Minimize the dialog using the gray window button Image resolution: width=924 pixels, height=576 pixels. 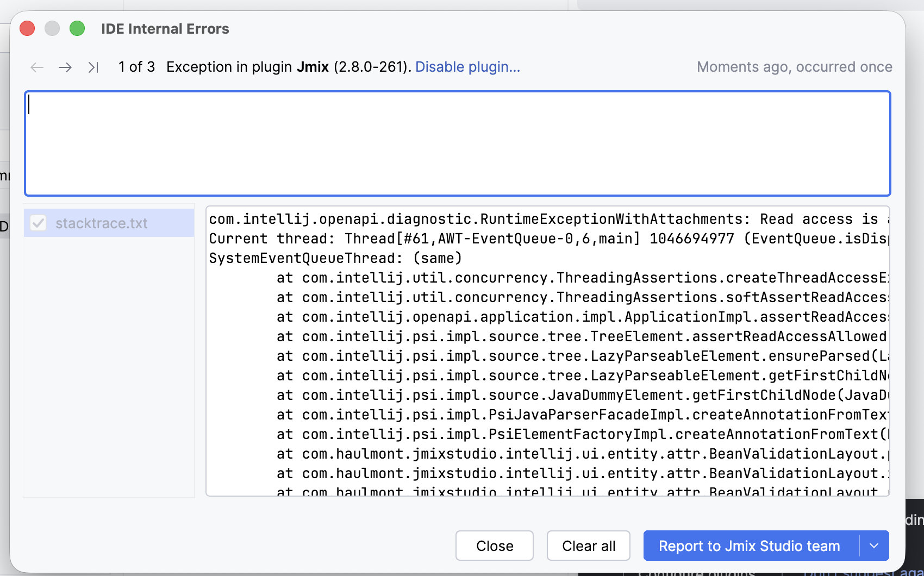click(x=52, y=28)
